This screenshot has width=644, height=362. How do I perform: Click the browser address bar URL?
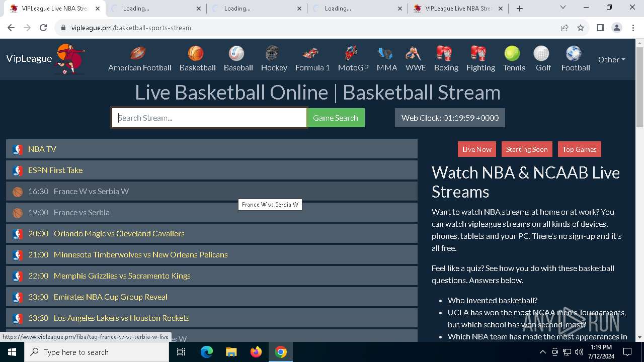coord(131,28)
